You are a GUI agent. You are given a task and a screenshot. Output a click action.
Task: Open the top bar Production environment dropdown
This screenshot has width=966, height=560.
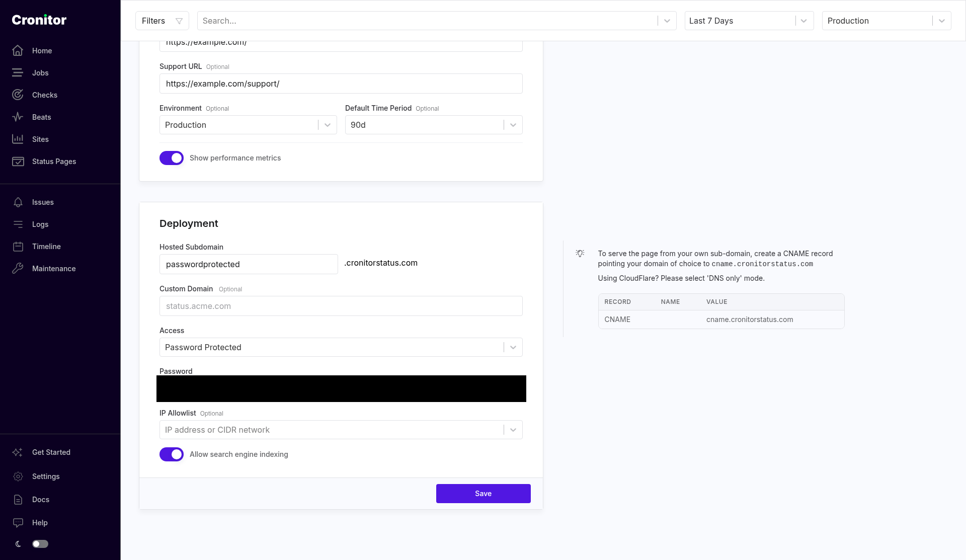click(x=887, y=21)
